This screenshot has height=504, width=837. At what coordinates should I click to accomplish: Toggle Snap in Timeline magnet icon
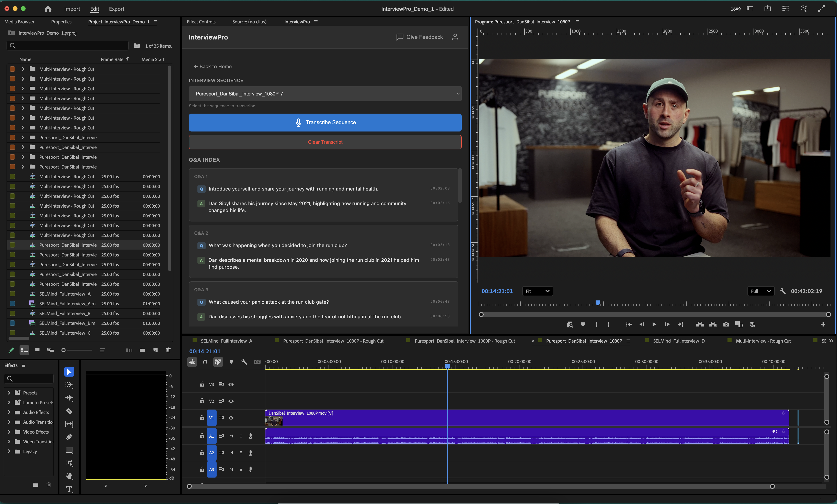click(205, 362)
